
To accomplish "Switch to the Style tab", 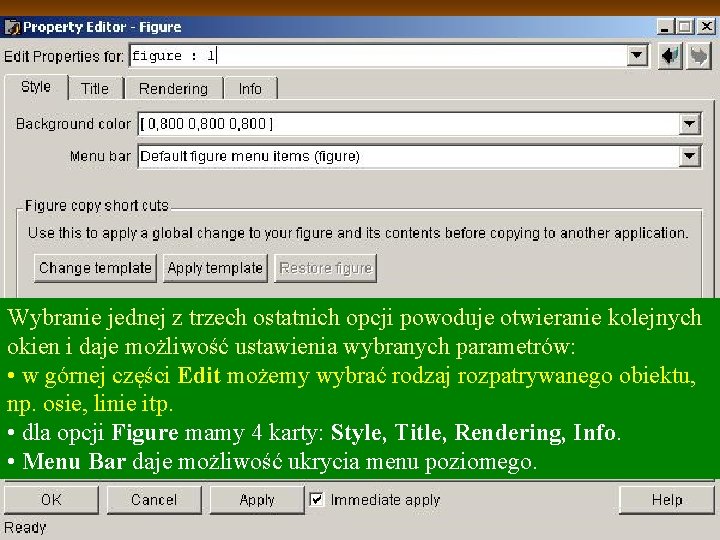I will click(x=36, y=87).
